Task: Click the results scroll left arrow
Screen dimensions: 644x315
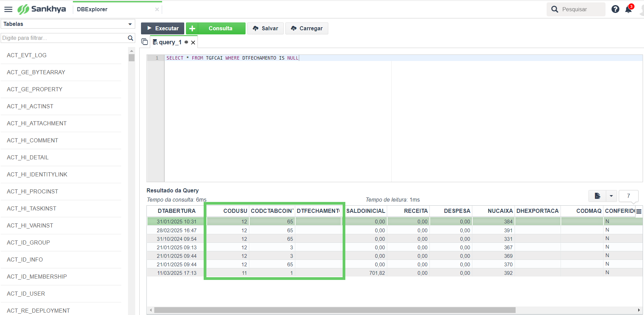Action: coord(151,310)
